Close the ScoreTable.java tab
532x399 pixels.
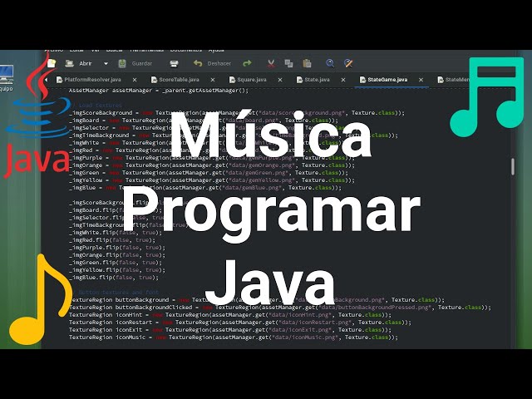tap(213, 80)
